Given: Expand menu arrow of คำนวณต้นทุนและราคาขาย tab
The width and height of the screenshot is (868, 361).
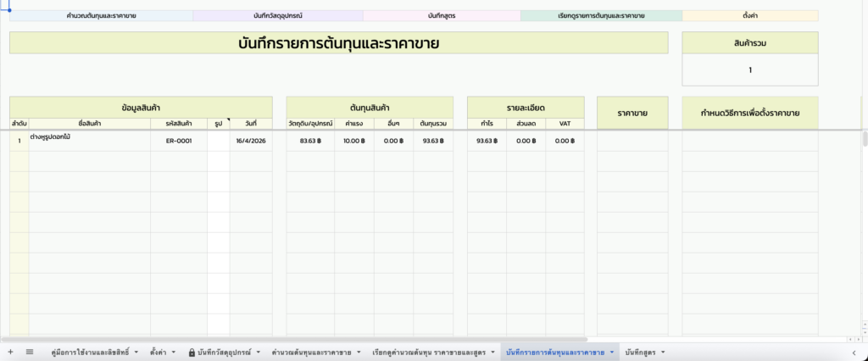Looking at the screenshot, I should point(359,353).
